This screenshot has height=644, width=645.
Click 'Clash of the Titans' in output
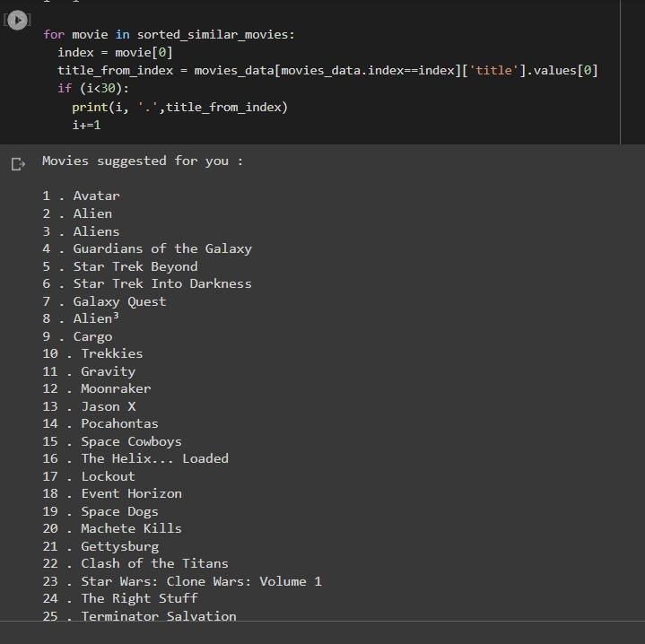(154, 563)
